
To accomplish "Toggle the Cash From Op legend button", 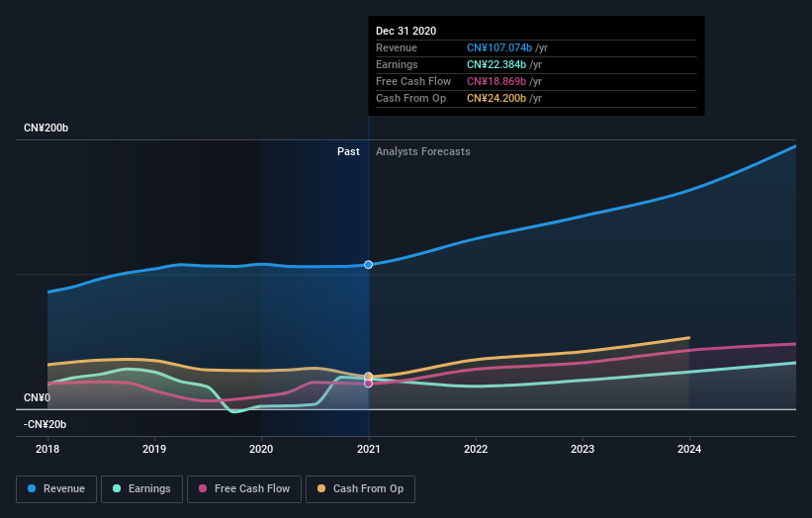I will (360, 489).
